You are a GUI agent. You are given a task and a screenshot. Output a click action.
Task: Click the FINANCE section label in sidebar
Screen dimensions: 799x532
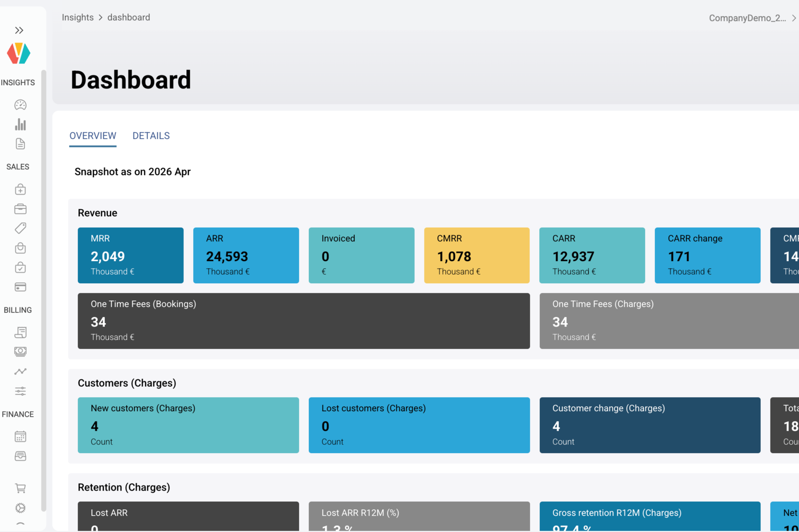(18, 414)
